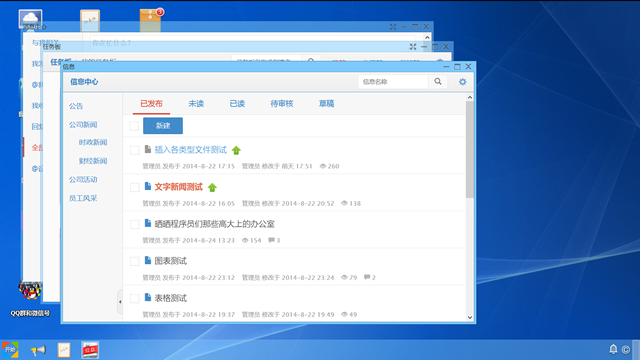640x360 pixels.
Task: Tick the select-all checkbox beside 新建
Action: coord(134,126)
